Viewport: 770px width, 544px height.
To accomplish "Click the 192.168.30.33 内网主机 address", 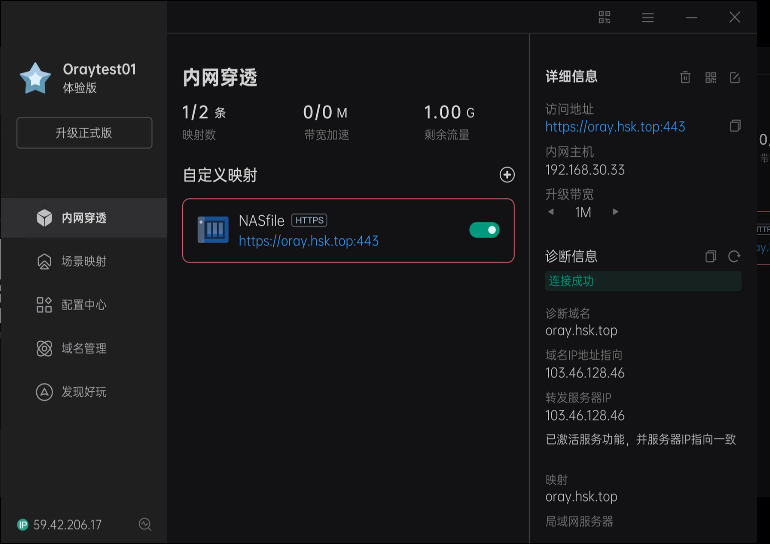I will (x=585, y=170).
